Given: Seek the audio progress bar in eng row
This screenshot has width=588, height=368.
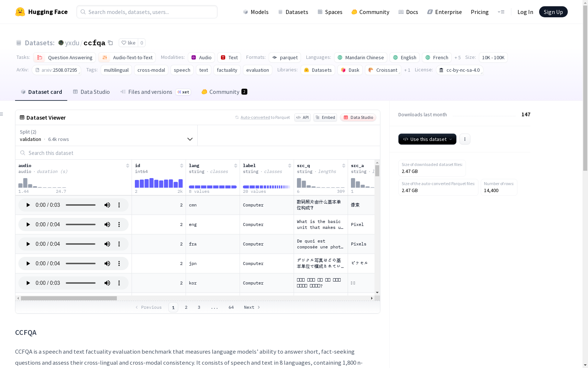Looking at the screenshot, I should (x=80, y=224).
